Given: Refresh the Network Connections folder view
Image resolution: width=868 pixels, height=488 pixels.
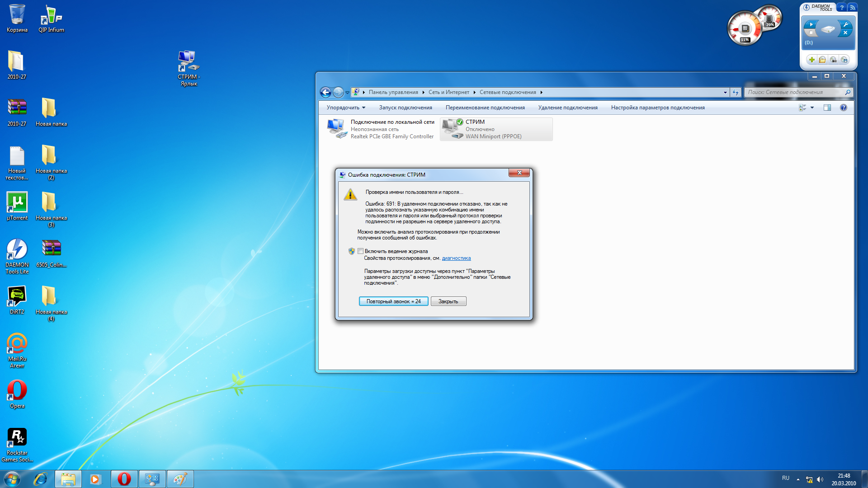Looking at the screenshot, I should (736, 92).
